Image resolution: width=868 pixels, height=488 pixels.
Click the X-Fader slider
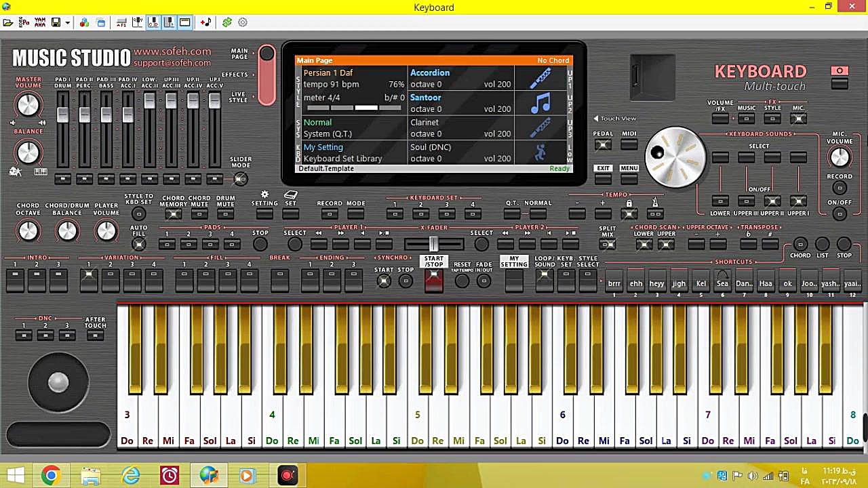point(433,244)
